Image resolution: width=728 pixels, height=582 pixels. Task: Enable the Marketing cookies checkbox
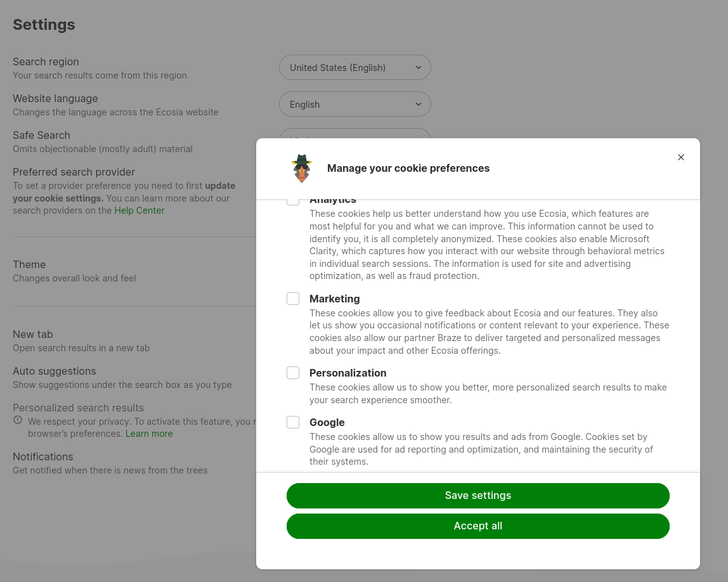pos(293,299)
